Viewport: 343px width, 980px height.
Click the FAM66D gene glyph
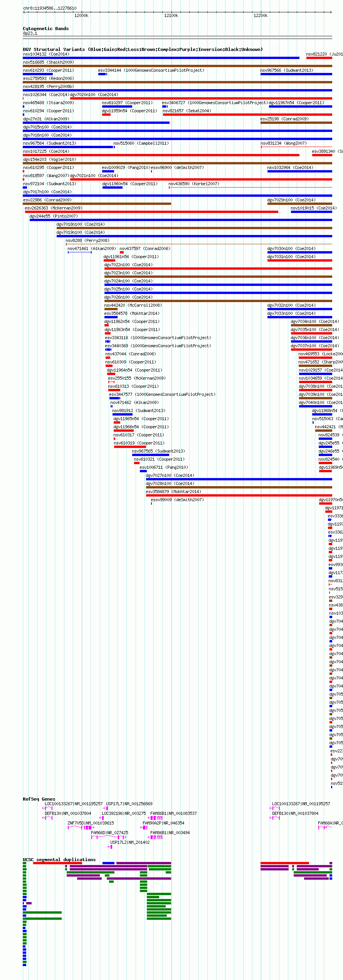click(x=109, y=837)
